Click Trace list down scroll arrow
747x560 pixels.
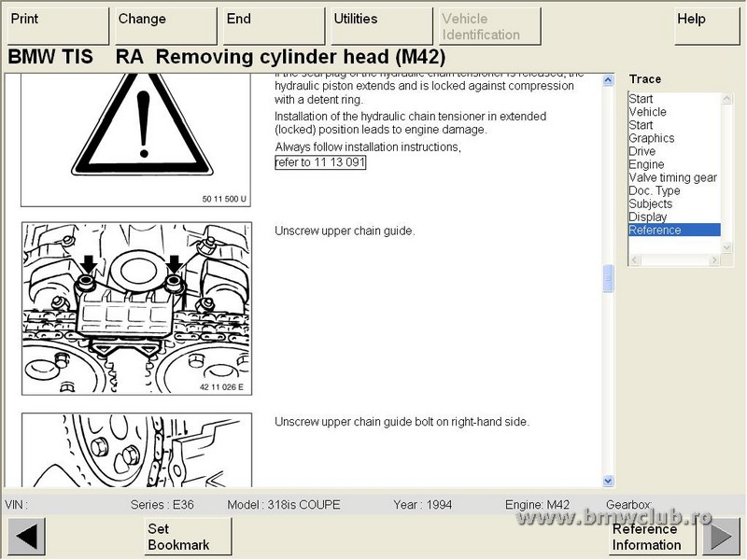(727, 247)
